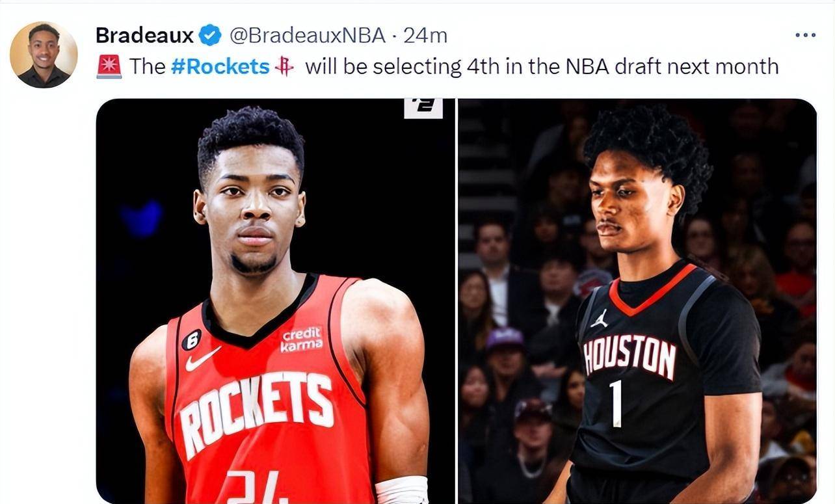Click the ROCKETS lettering on red jersey
This screenshot has height=504, width=835.
click(x=256, y=410)
